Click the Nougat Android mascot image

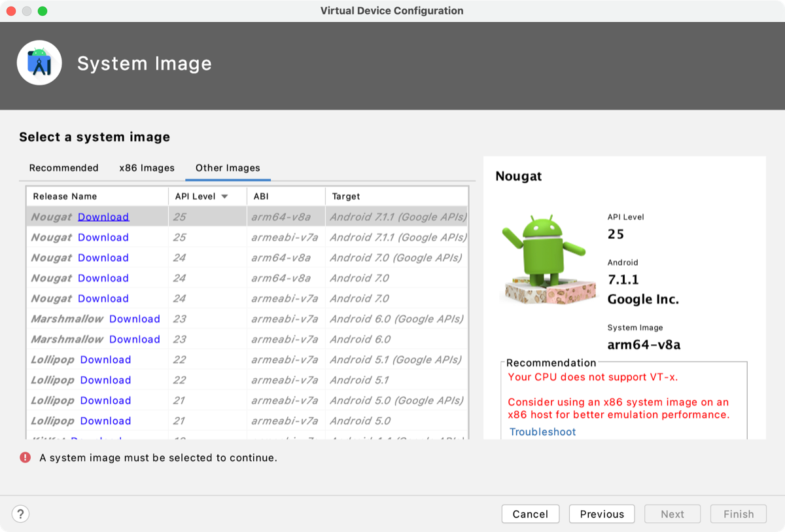548,260
